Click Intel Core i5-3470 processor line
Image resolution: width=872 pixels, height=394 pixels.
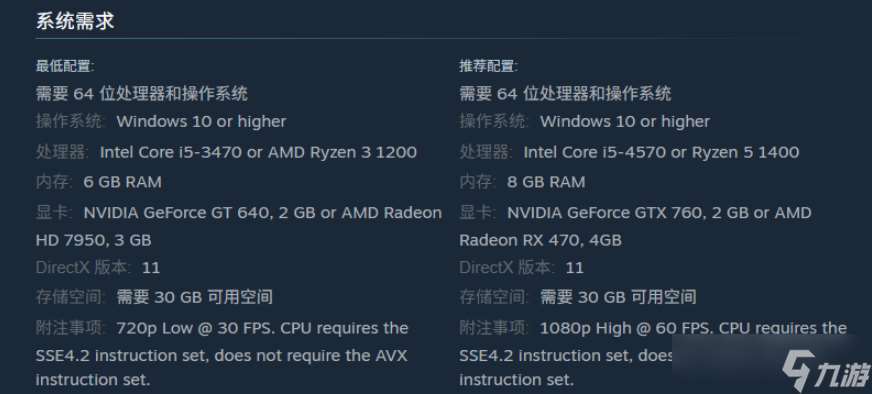click(258, 152)
